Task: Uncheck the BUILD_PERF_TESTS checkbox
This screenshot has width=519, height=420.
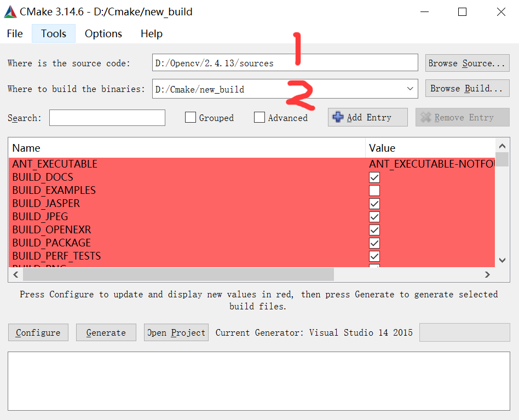Action: click(374, 256)
